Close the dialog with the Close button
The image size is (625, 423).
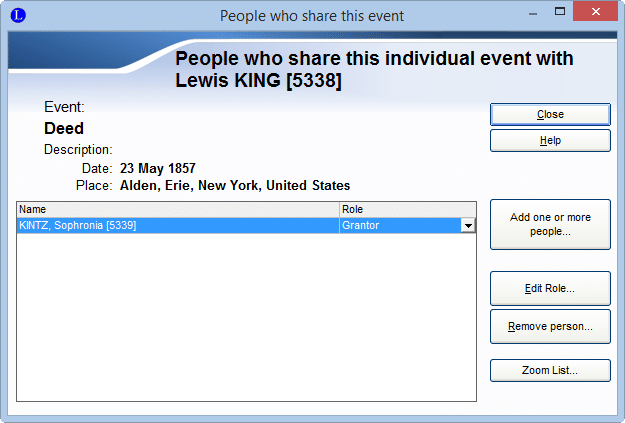click(550, 114)
